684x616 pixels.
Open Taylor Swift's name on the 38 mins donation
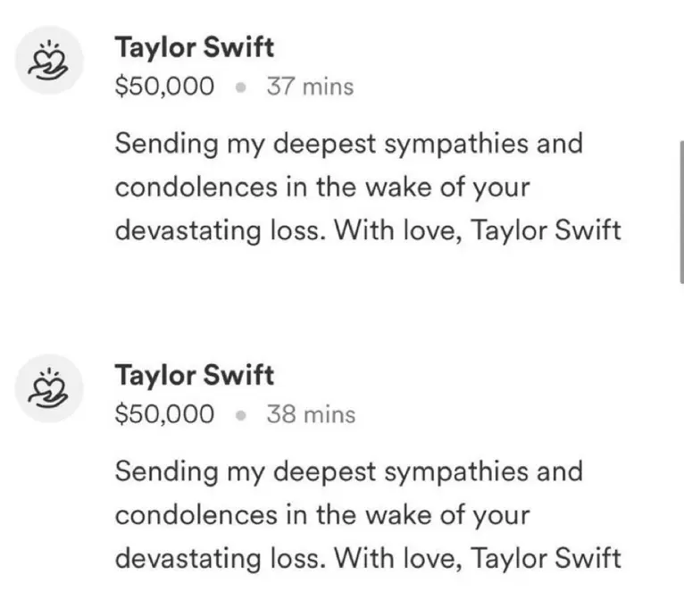pyautogui.click(x=194, y=375)
